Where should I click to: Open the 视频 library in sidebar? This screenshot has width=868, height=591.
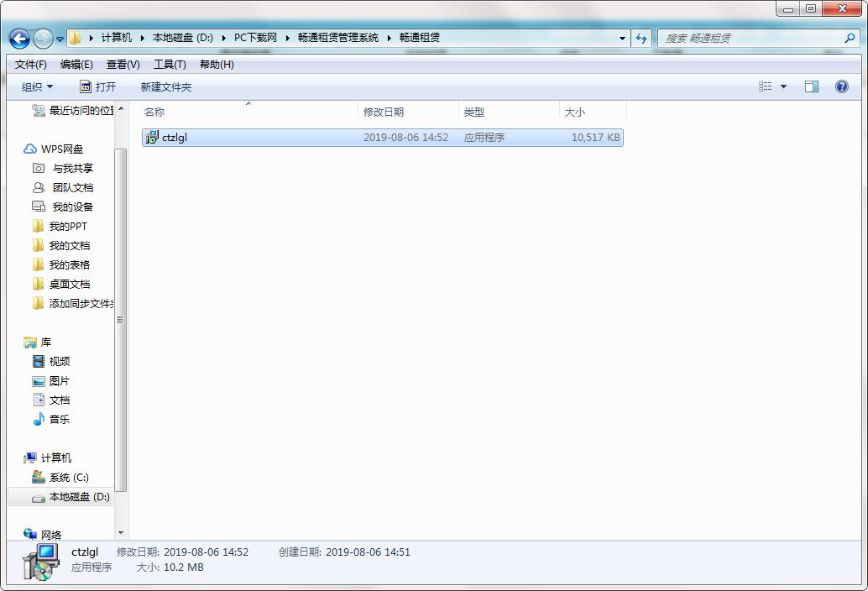57,361
